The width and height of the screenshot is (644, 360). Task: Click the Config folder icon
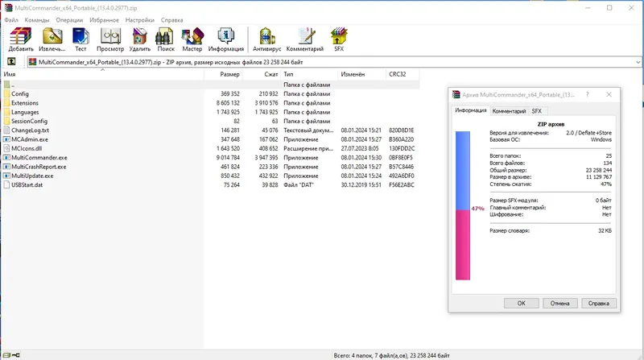click(x=7, y=93)
